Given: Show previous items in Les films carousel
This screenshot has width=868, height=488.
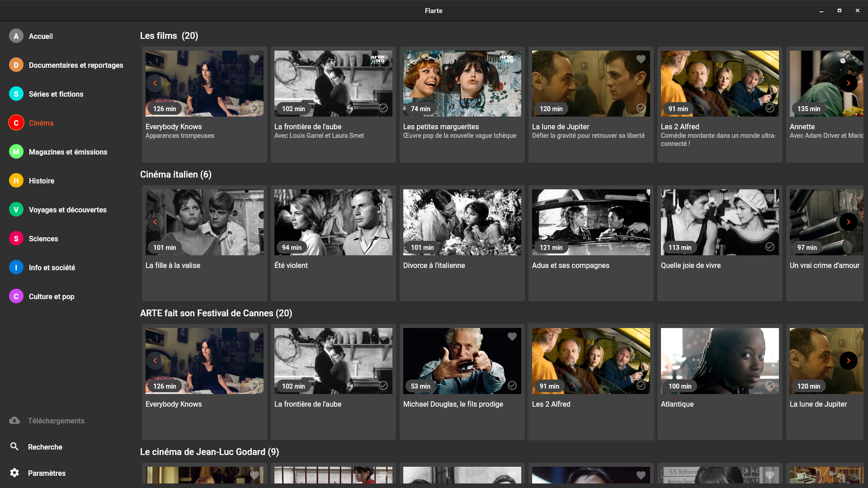Looking at the screenshot, I should [155, 83].
